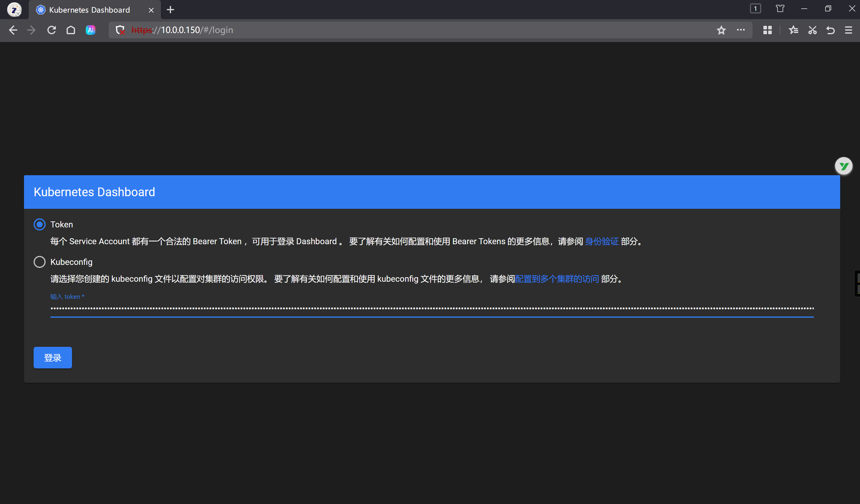
Task: Open a new browser tab
Action: click(170, 10)
